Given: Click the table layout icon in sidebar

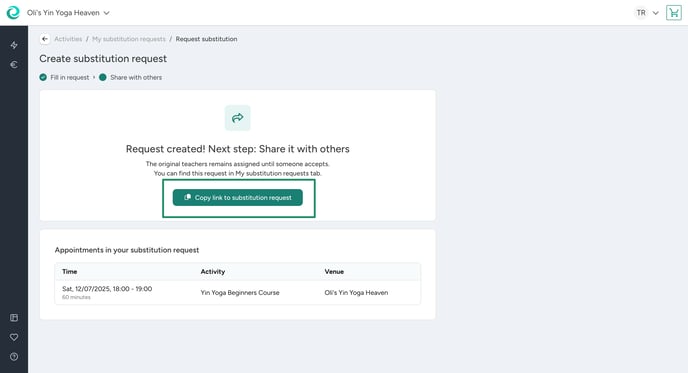Looking at the screenshot, I should pos(14,318).
